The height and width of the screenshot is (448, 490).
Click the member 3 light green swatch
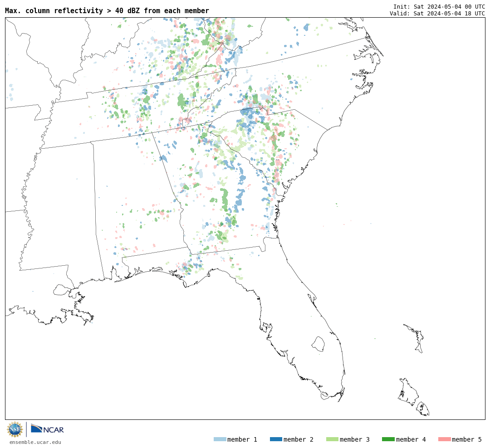[x=332, y=439]
